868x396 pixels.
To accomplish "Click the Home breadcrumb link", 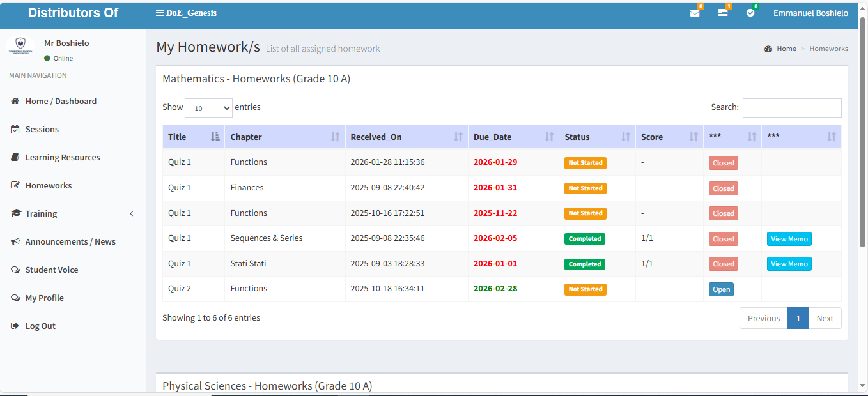I will pyautogui.click(x=786, y=49).
